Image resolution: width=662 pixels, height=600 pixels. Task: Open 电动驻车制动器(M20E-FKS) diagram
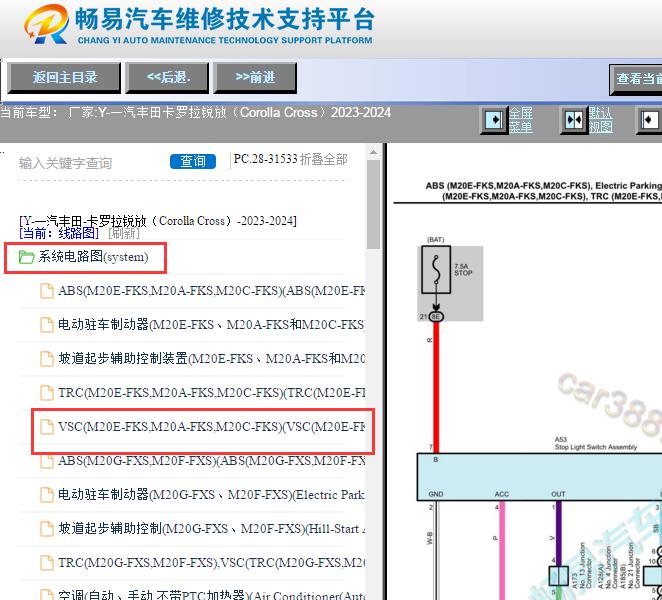211,325
